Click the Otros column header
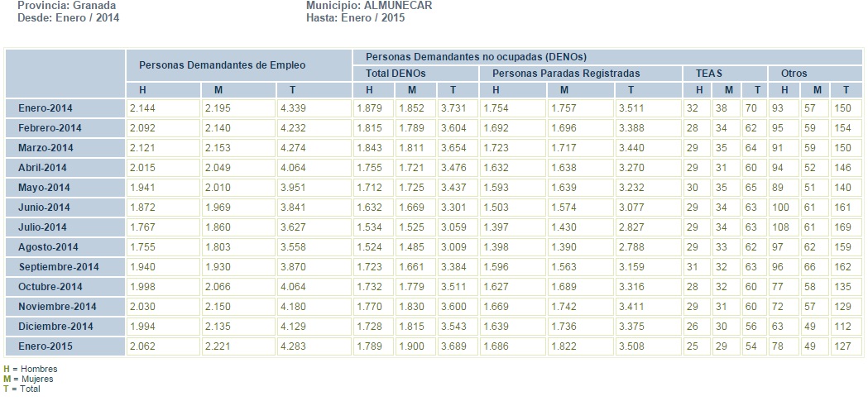 pos(794,73)
